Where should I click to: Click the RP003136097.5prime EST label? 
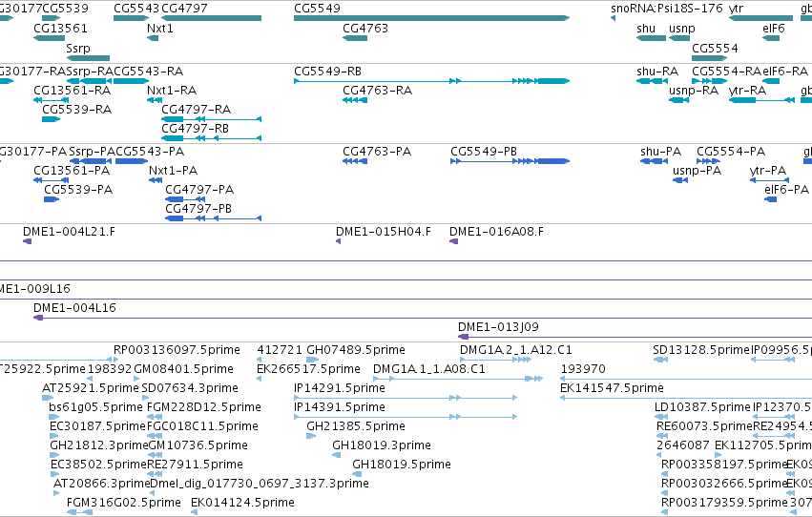pyautogui.click(x=177, y=349)
